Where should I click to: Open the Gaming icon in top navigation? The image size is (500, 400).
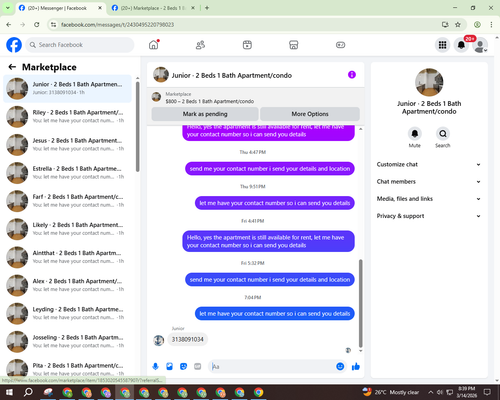point(340,45)
